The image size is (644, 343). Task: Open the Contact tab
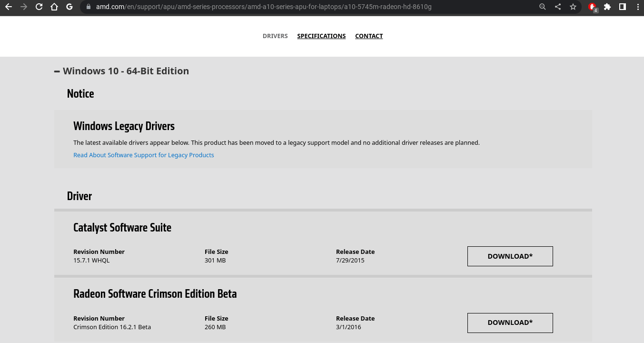[369, 36]
